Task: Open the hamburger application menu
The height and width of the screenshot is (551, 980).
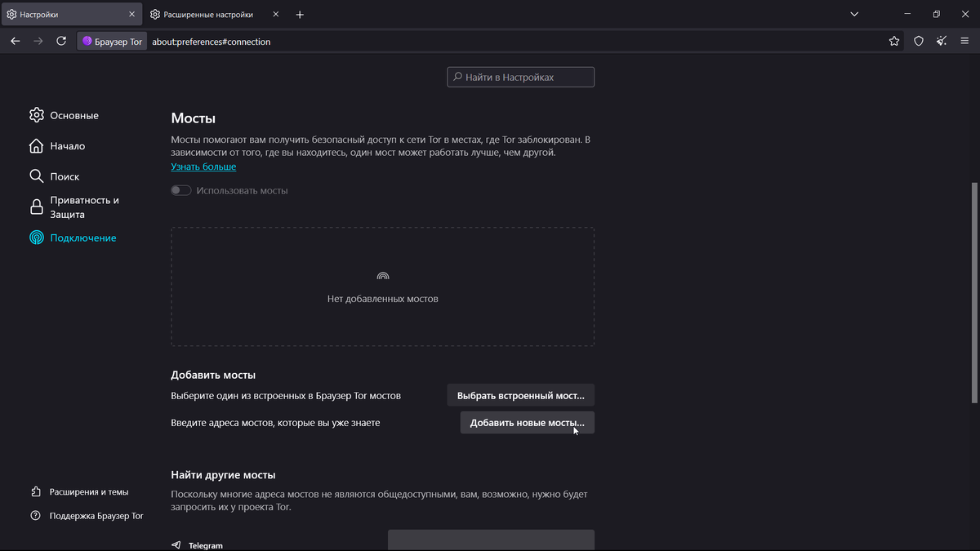Action: (x=964, y=42)
